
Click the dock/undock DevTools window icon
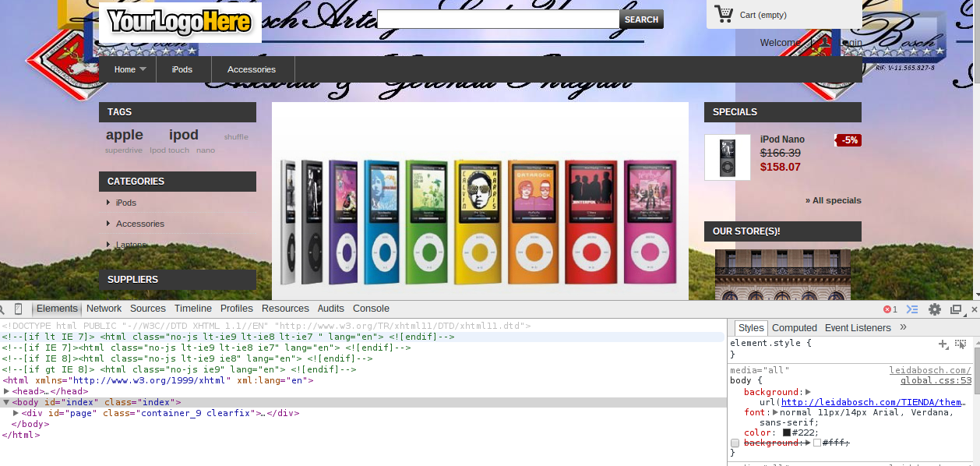pos(956,309)
